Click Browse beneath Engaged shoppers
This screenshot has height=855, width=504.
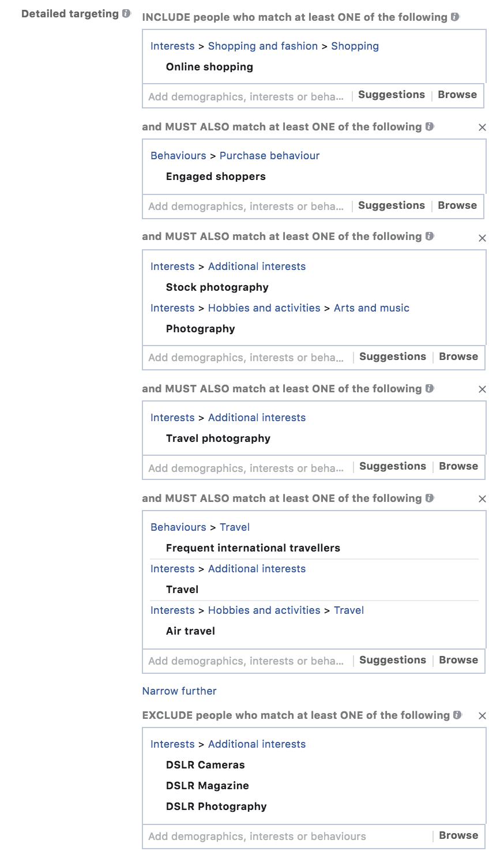(457, 205)
